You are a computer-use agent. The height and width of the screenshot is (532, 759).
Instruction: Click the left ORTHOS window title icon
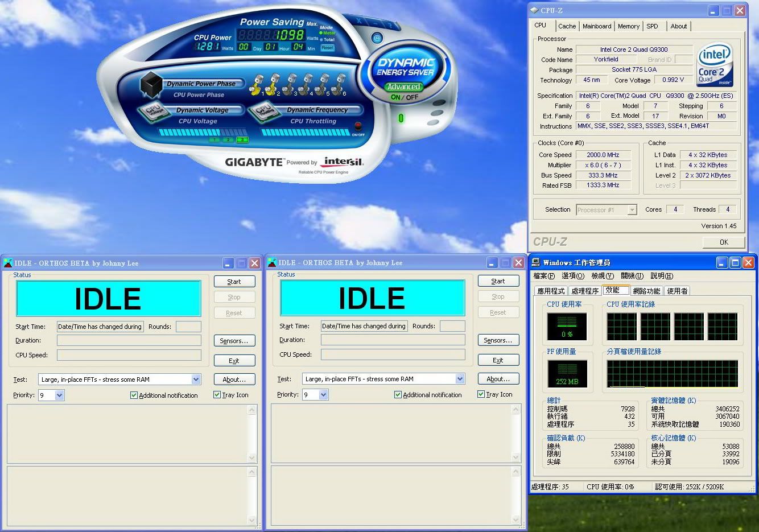(8, 263)
